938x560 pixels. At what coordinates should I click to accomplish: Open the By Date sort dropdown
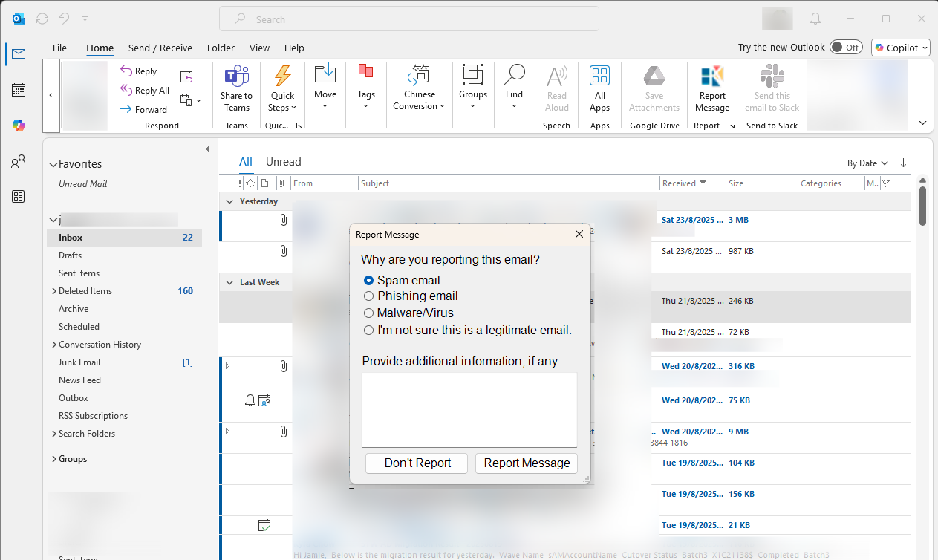tap(867, 163)
